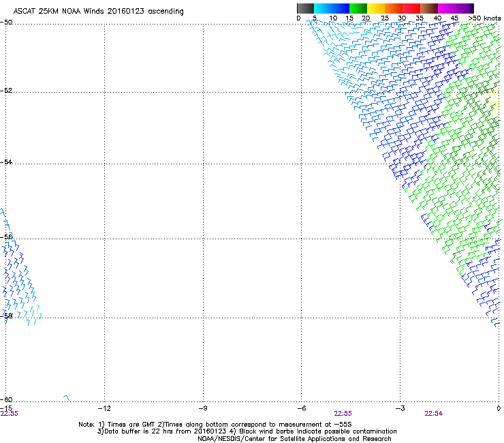
Task: Click the 0 longitude axis label
Action: point(499,408)
